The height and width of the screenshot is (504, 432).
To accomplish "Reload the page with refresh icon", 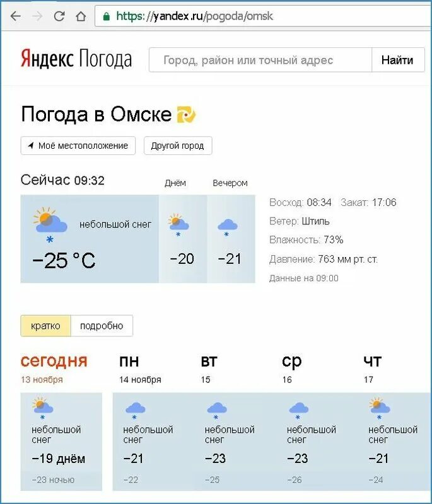I will pos(59,16).
